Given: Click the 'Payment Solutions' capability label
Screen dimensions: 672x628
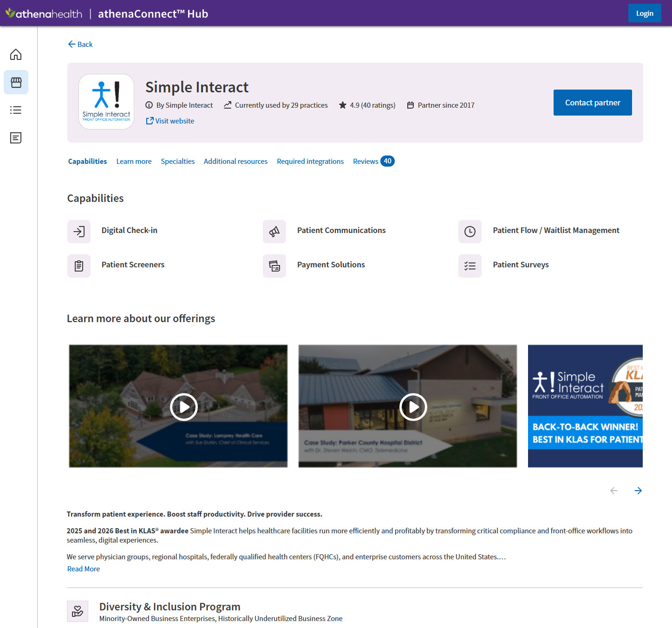Looking at the screenshot, I should (331, 265).
